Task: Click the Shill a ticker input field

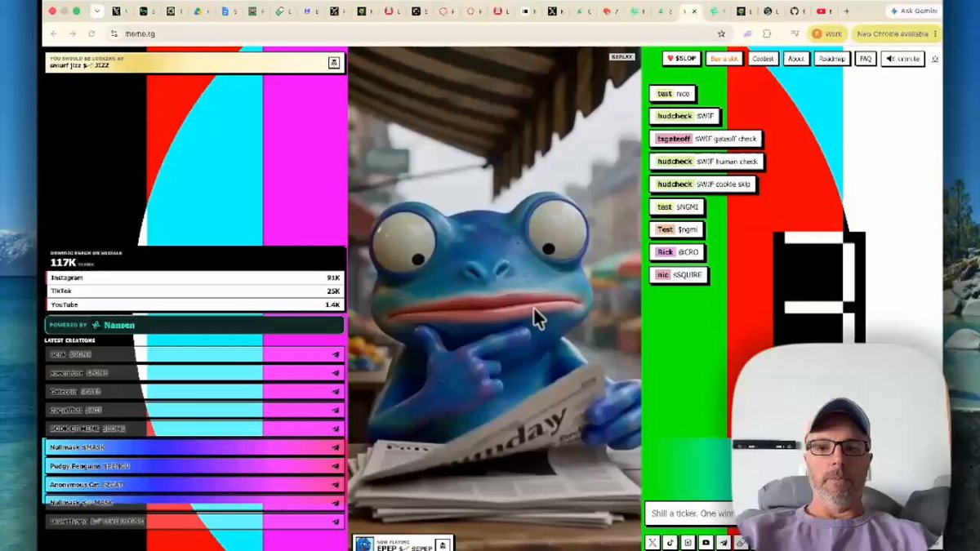Action: tap(691, 513)
